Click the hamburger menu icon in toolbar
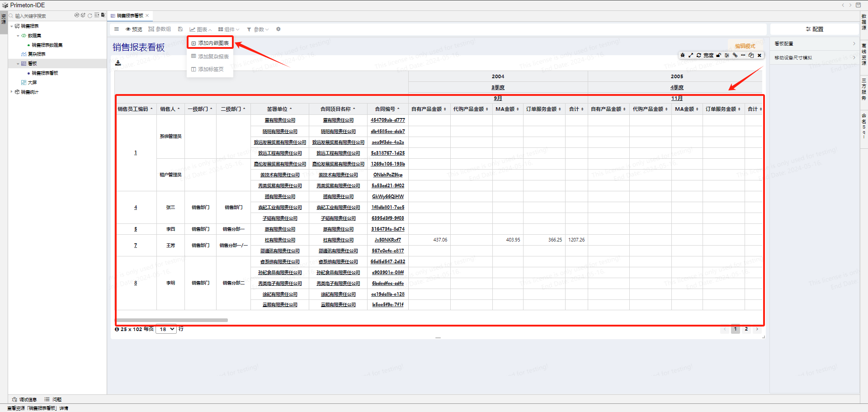The height and width of the screenshot is (412, 868). pyautogui.click(x=117, y=29)
